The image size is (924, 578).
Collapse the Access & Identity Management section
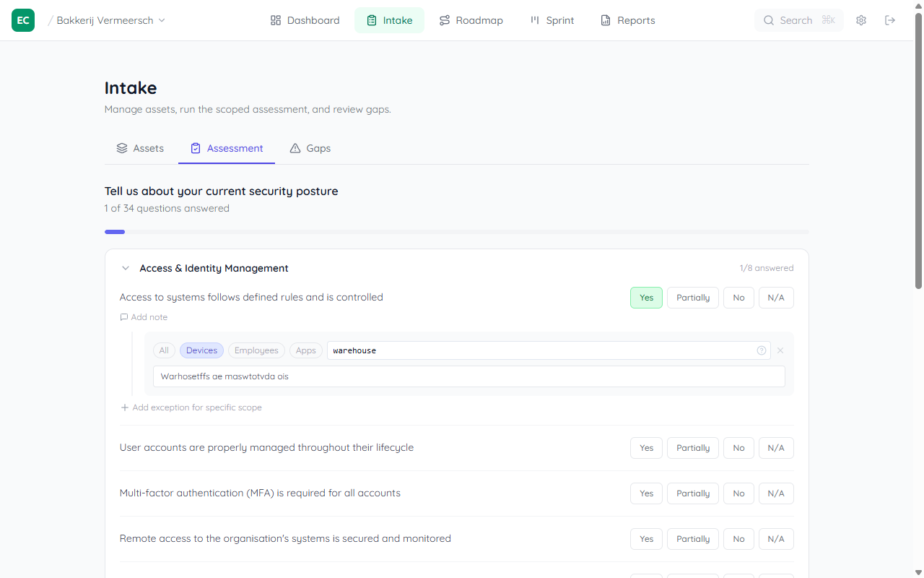[125, 268]
